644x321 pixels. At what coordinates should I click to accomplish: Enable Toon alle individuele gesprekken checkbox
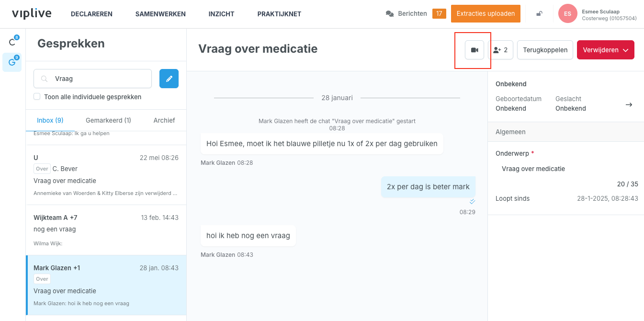tap(37, 97)
